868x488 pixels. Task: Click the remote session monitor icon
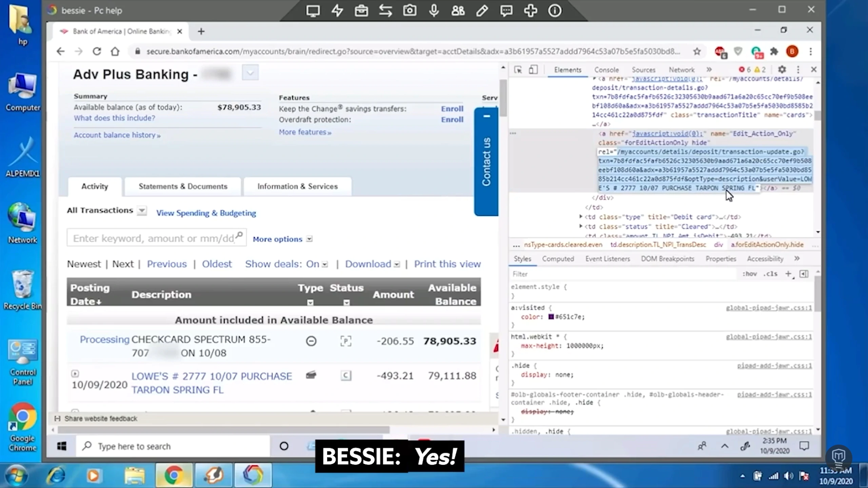coord(313,11)
